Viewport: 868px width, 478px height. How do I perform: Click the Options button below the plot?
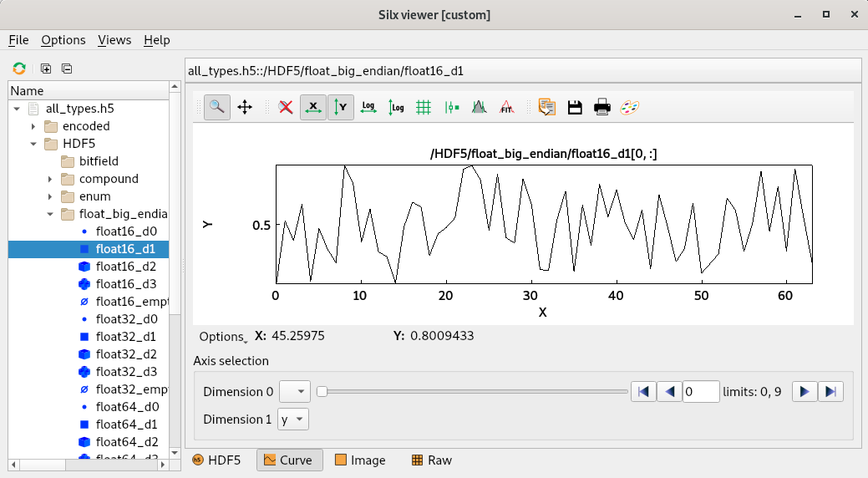tap(222, 337)
